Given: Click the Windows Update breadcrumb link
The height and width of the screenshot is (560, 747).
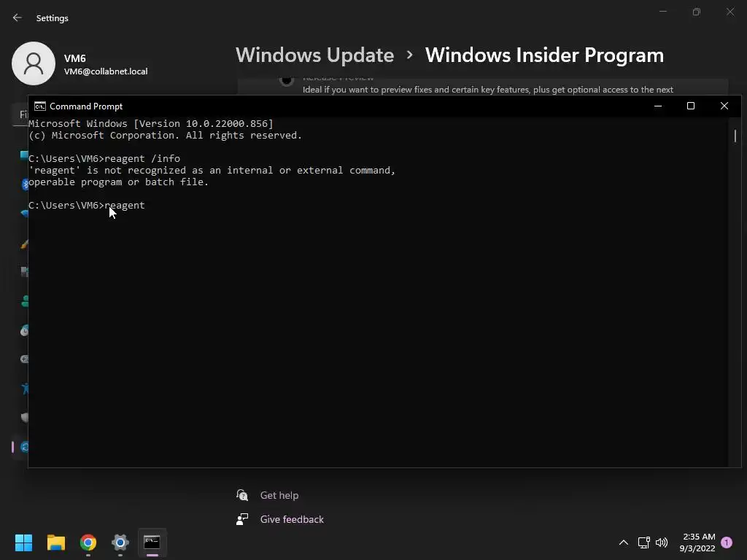Looking at the screenshot, I should pyautogui.click(x=315, y=55).
